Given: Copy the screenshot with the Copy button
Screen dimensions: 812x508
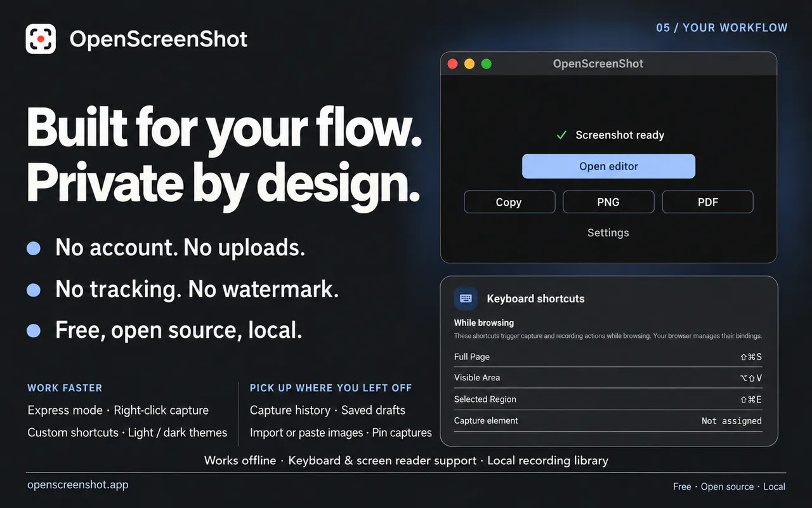Looking at the screenshot, I should pyautogui.click(x=509, y=202).
